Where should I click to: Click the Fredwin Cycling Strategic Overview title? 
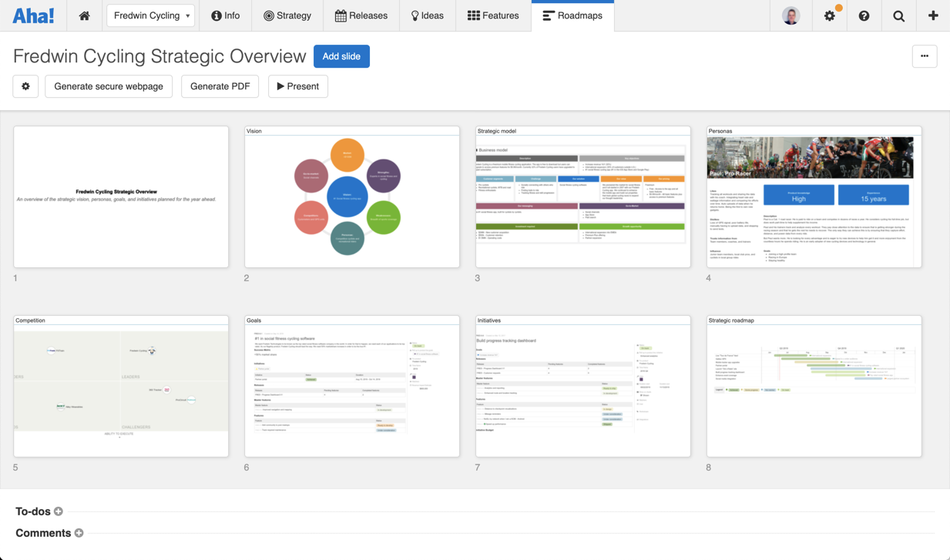coord(159,56)
